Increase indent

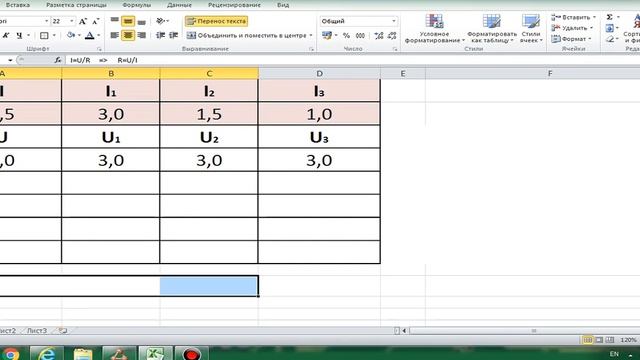tap(173, 36)
